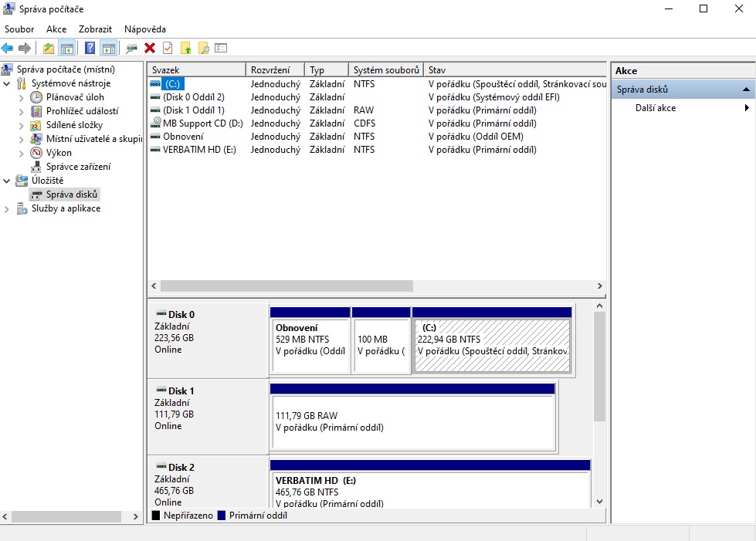Toggle the Show/Hide Action pane button
The height and width of the screenshot is (541, 756).
[108, 48]
